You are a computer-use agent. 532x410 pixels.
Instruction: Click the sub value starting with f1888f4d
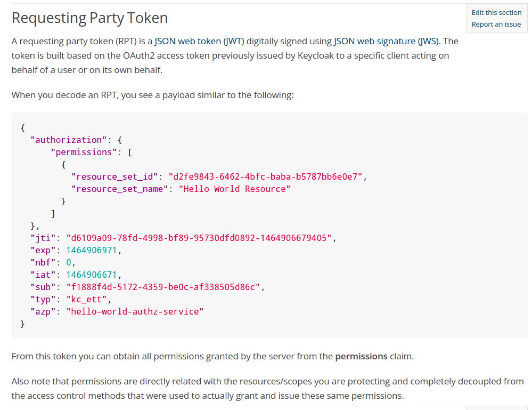pos(163,287)
